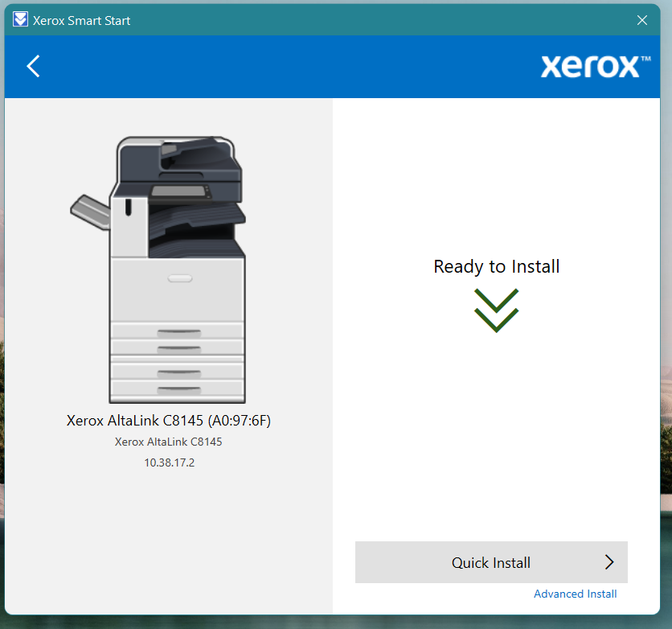Click the Xerox Smart Start title text
The width and height of the screenshot is (672, 629).
click(82, 21)
